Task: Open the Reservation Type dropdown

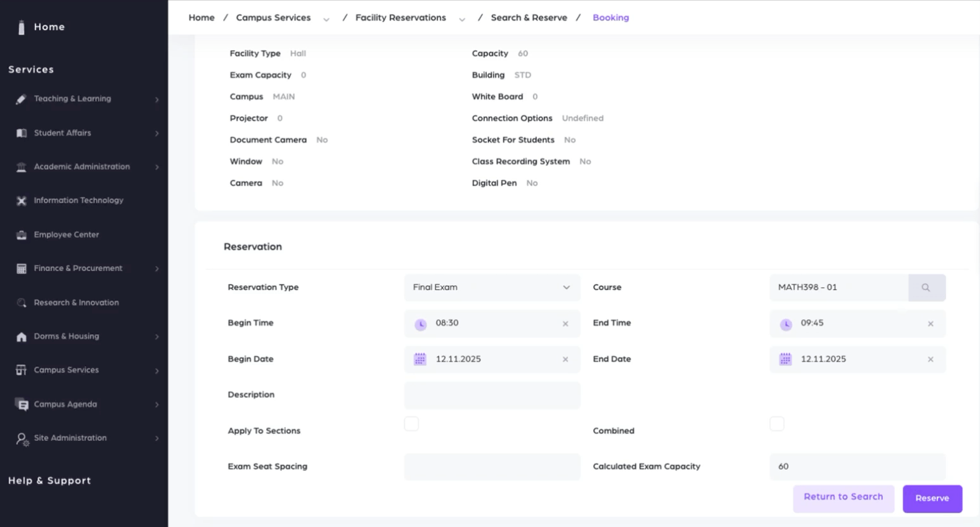Action: tap(492, 288)
